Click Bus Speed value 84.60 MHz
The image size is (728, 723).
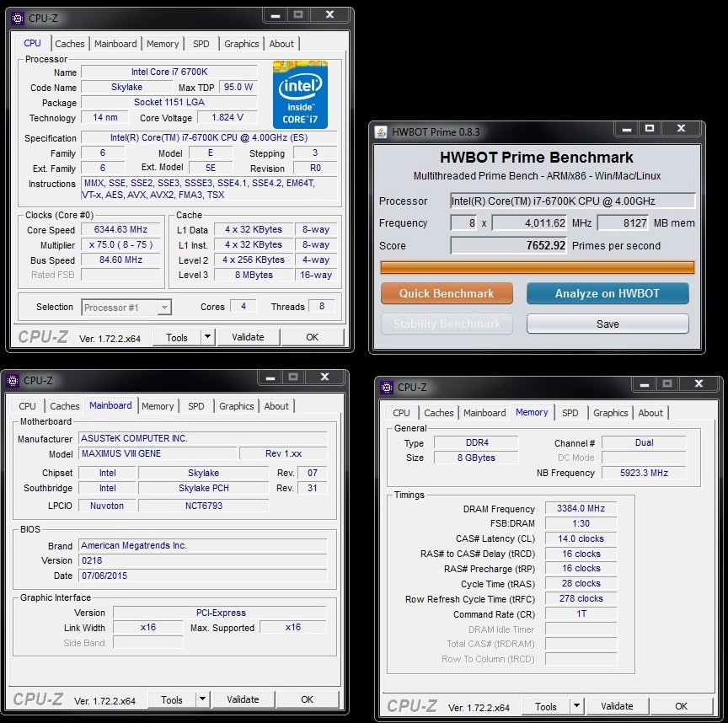tap(120, 260)
